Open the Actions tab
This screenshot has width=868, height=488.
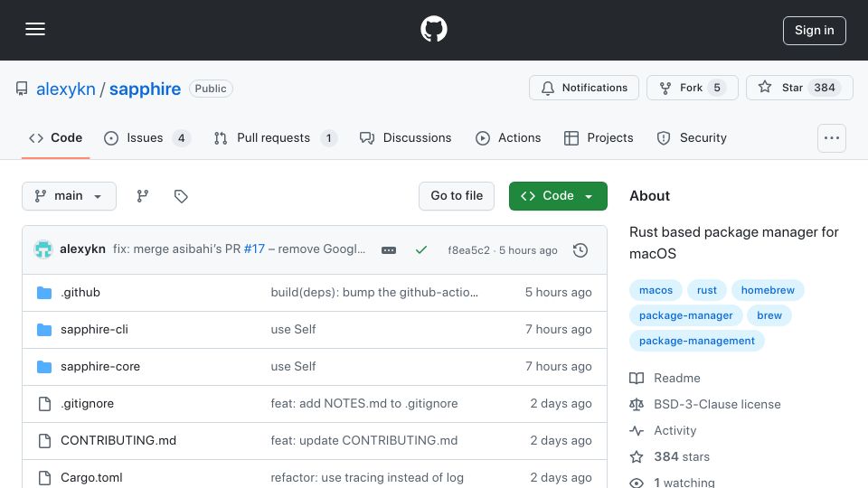508,137
